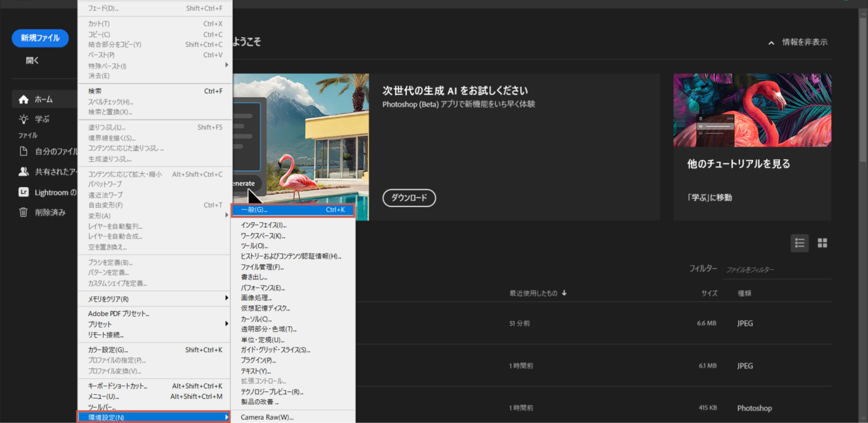Switch recent files to list view
Viewport: 868px width, 423px height.
(x=800, y=243)
